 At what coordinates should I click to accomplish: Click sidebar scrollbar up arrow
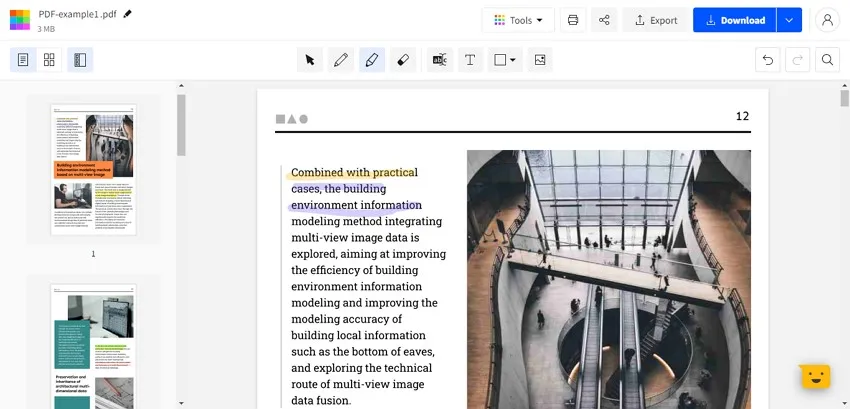tap(181, 86)
